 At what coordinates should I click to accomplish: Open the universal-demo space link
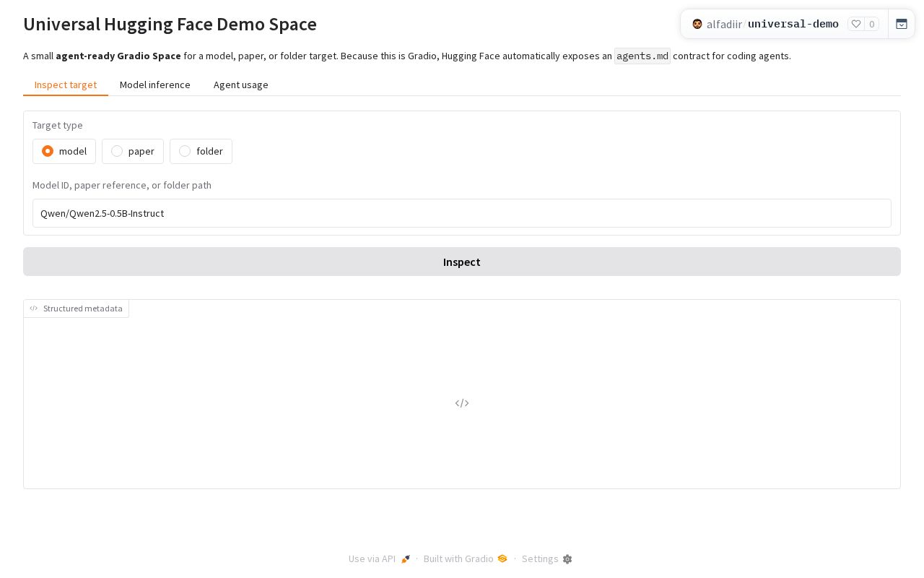(793, 24)
